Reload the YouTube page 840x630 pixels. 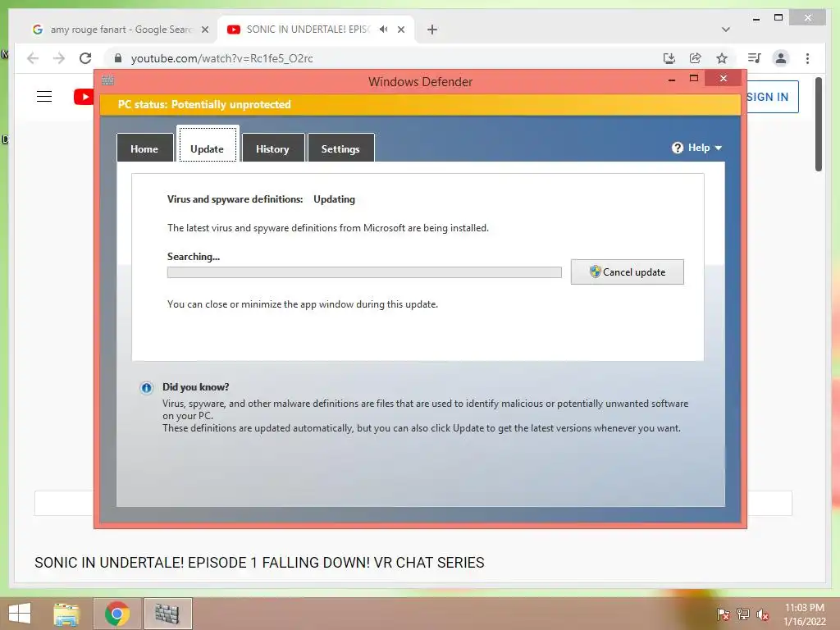pos(85,58)
